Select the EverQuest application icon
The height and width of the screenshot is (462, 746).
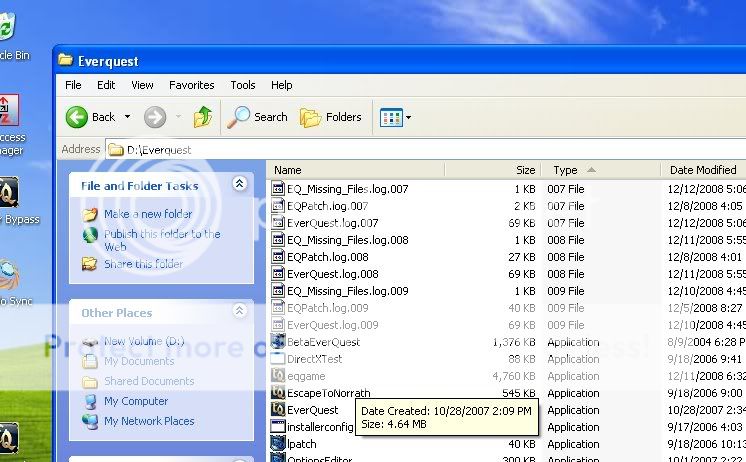point(278,410)
